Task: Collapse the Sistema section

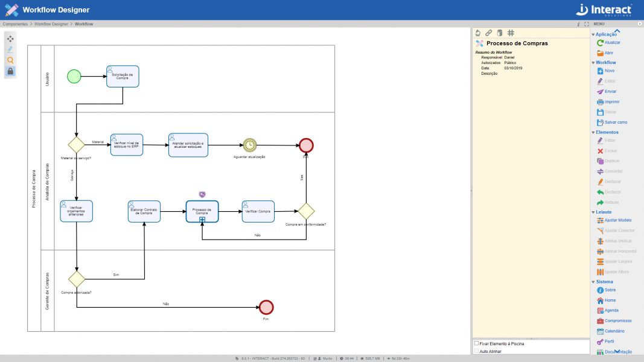Action: click(593, 282)
